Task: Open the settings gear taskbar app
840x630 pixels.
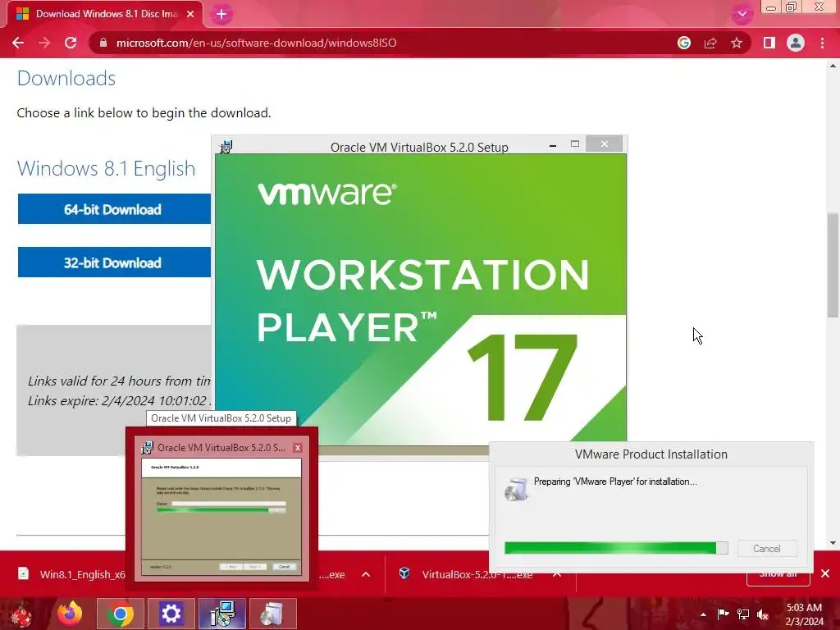Action: point(171,614)
